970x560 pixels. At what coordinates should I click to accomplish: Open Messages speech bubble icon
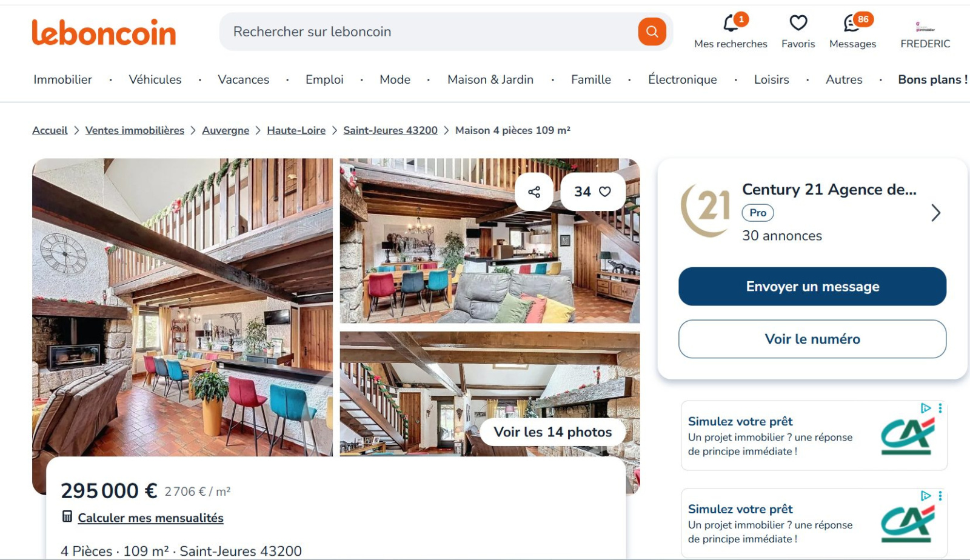pyautogui.click(x=852, y=23)
